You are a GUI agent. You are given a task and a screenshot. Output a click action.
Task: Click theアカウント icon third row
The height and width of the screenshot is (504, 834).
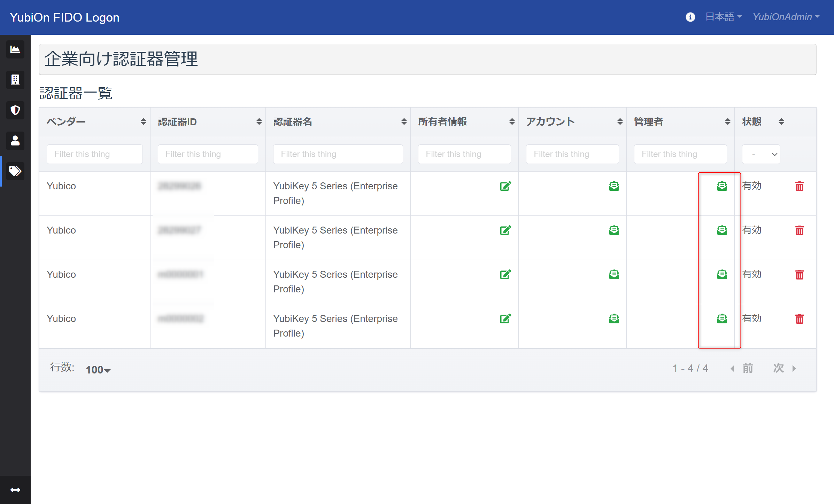click(x=614, y=275)
